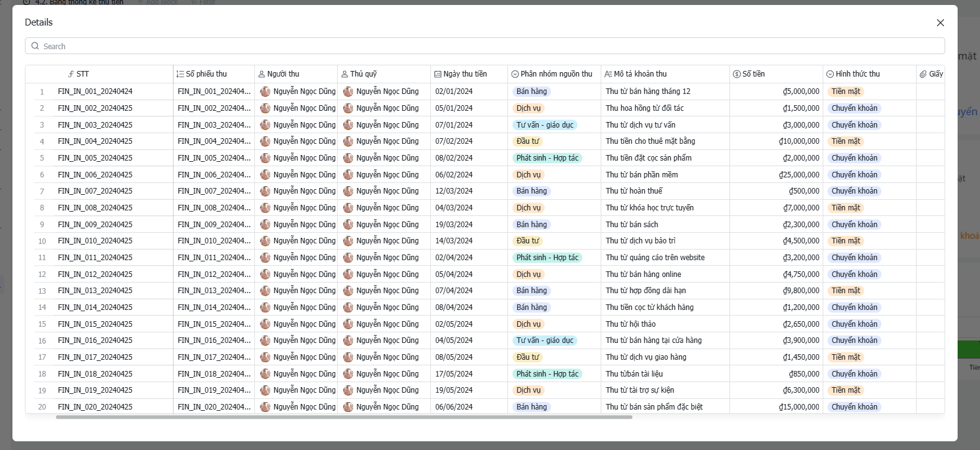980x450 pixels.
Task: Click the Ngày thu tiền column header
Action: [469, 74]
